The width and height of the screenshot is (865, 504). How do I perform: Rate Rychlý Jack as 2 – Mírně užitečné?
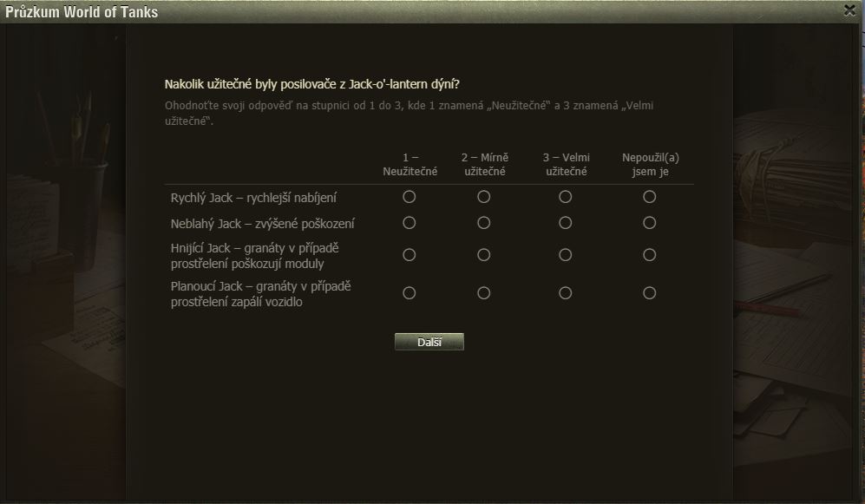click(x=484, y=197)
